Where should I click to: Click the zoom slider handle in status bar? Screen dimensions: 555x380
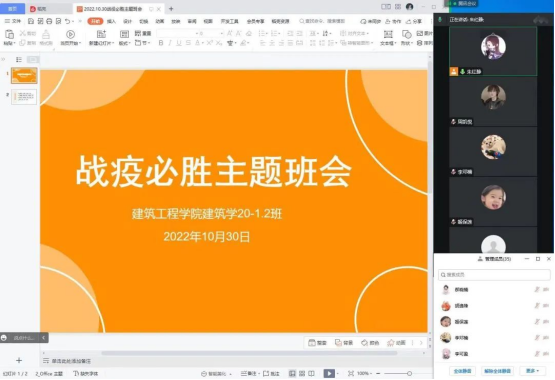(x=409, y=374)
